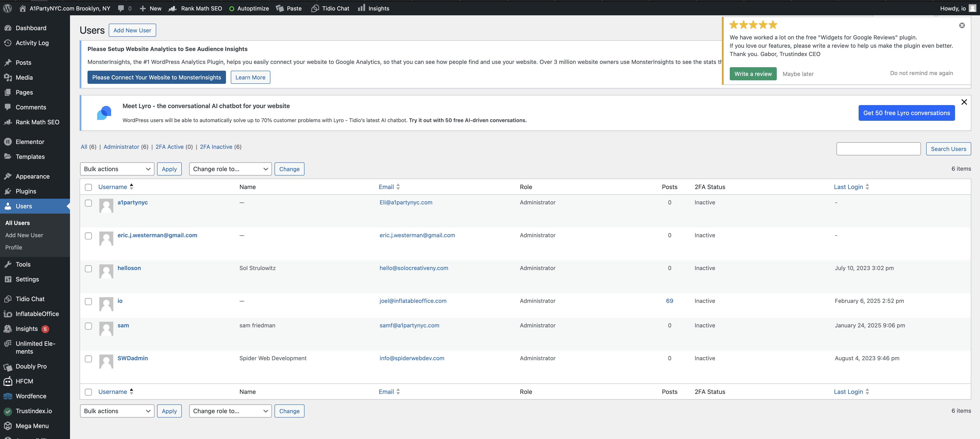The width and height of the screenshot is (980, 439).
Task: Click the search users text field
Action: pyautogui.click(x=878, y=149)
